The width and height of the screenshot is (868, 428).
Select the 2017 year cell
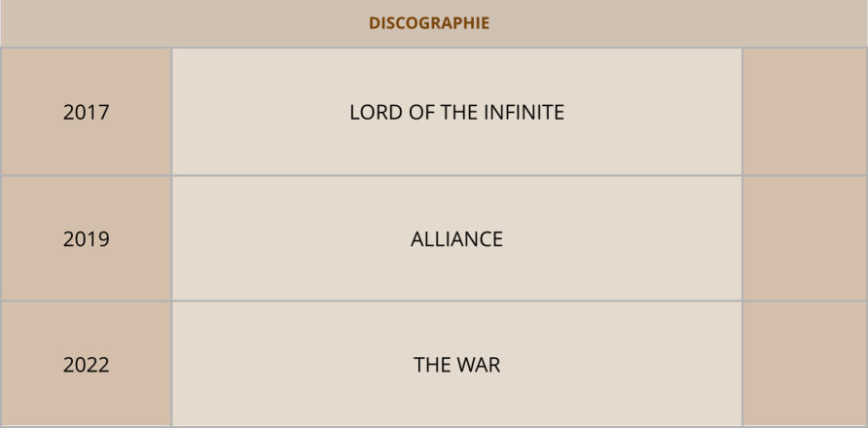pos(86,112)
